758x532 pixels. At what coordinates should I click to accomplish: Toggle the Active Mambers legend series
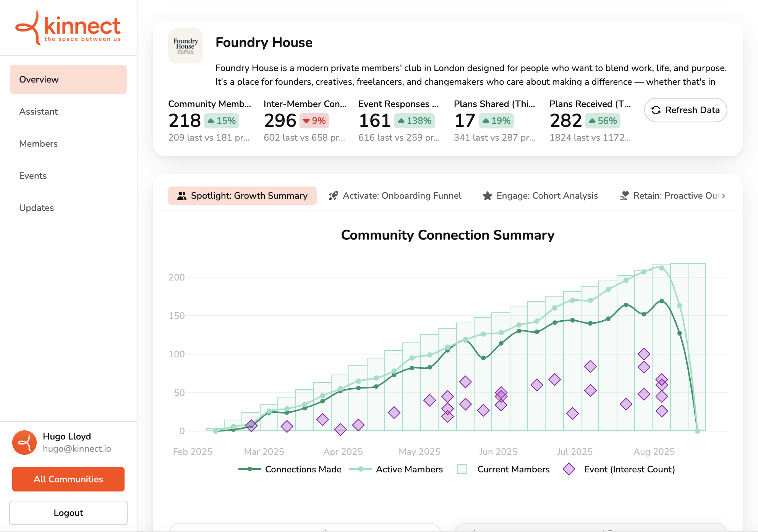396,469
